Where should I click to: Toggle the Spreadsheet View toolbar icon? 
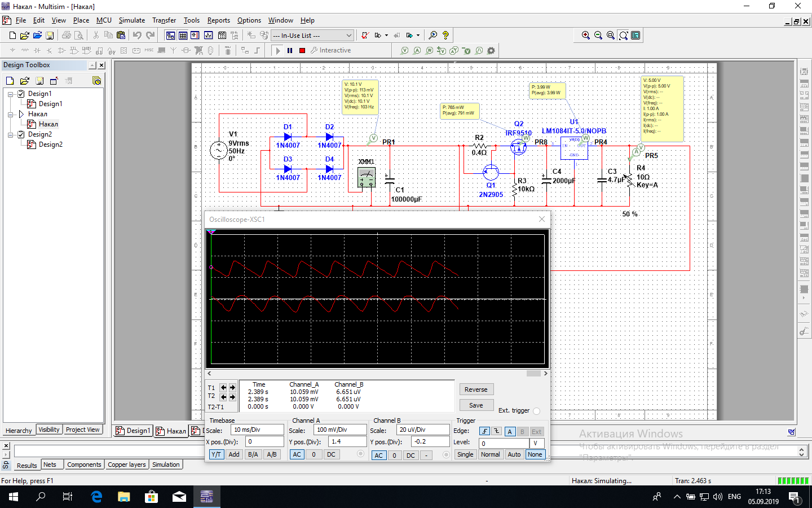[183, 35]
